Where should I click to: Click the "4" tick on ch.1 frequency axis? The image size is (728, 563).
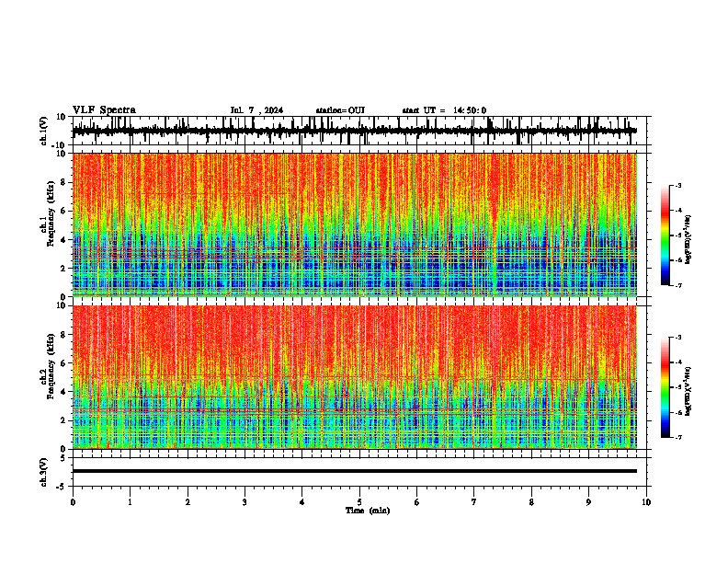tap(64, 240)
